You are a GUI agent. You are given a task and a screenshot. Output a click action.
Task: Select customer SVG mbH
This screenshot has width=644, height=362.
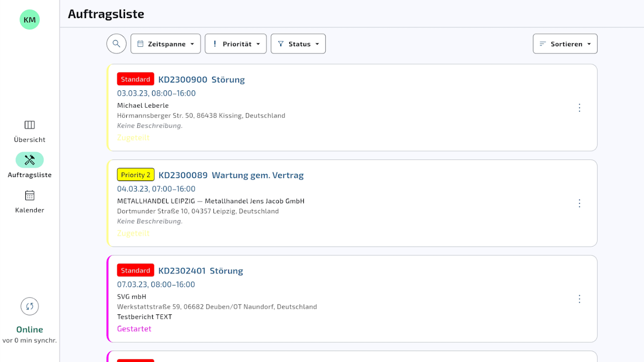[x=132, y=296]
